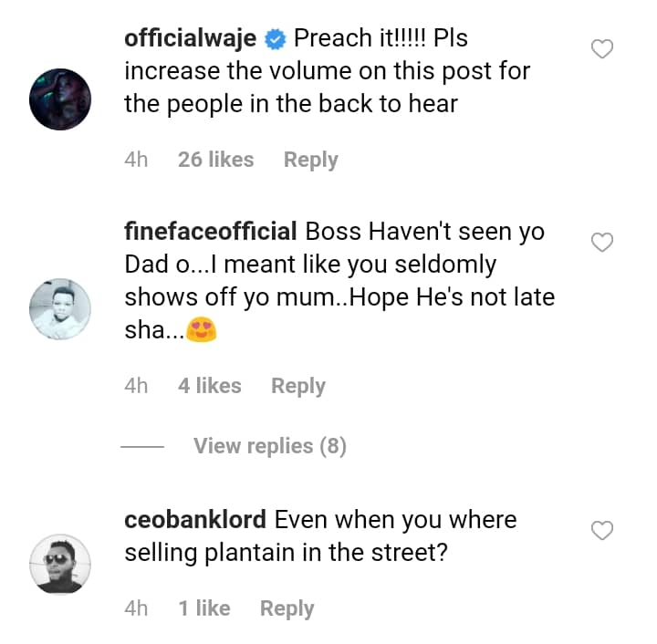Open ceobanklord's profile avatar

tap(61, 564)
